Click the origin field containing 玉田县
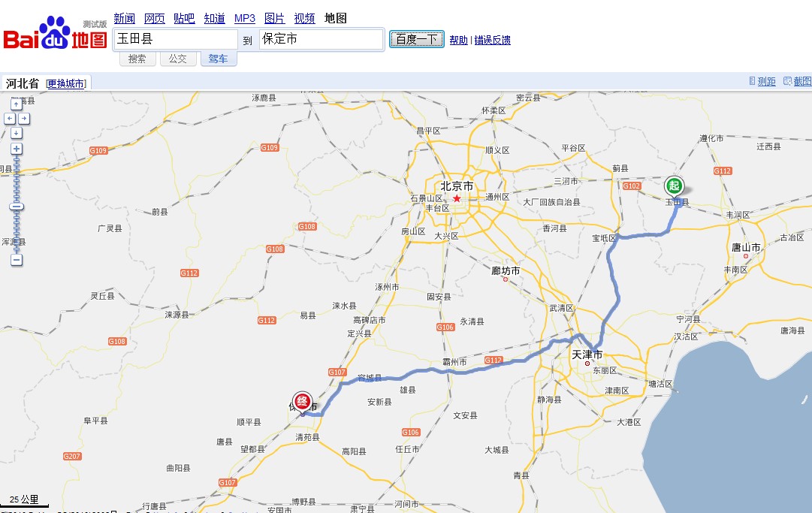The height and width of the screenshot is (513, 812). [176, 39]
